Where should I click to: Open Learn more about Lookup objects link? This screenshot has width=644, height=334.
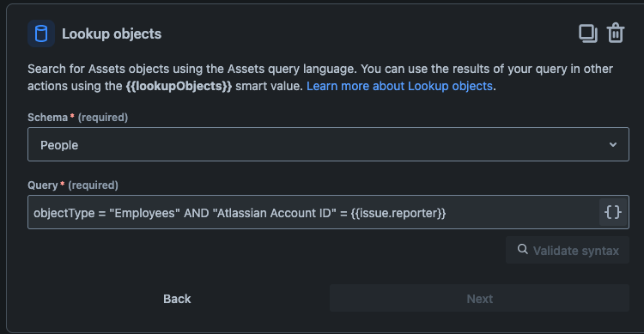point(399,86)
